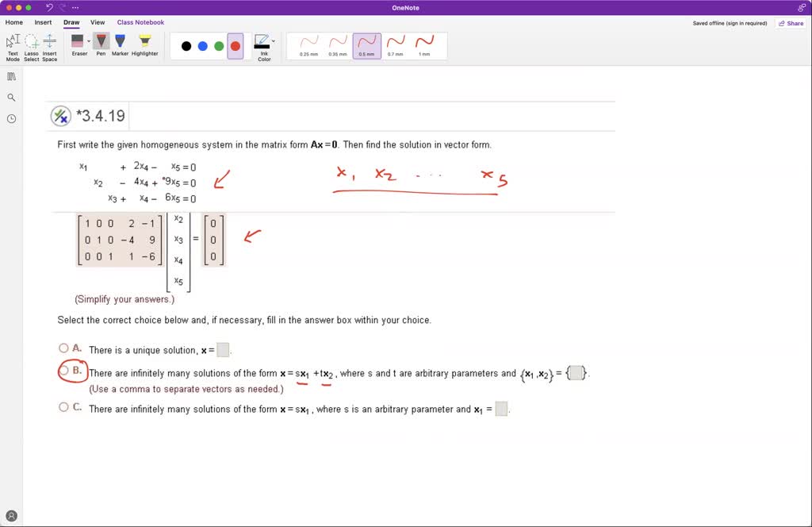Select answer choice B radio button
Image resolution: width=812 pixels, height=527 pixels.
[x=63, y=371]
